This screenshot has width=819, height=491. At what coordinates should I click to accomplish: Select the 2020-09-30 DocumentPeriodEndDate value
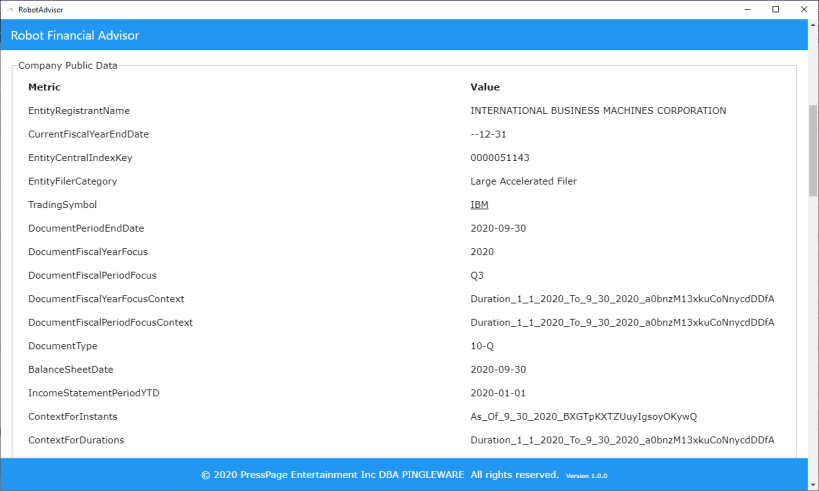coord(498,228)
